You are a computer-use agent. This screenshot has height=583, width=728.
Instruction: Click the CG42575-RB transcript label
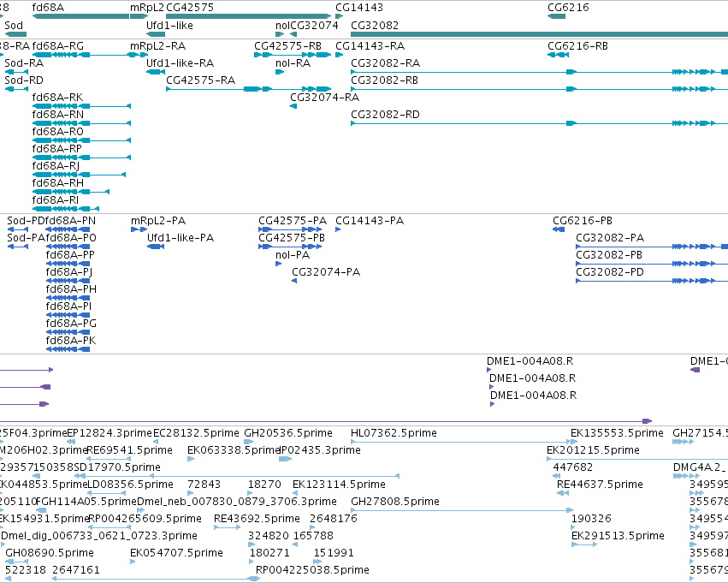point(287,46)
